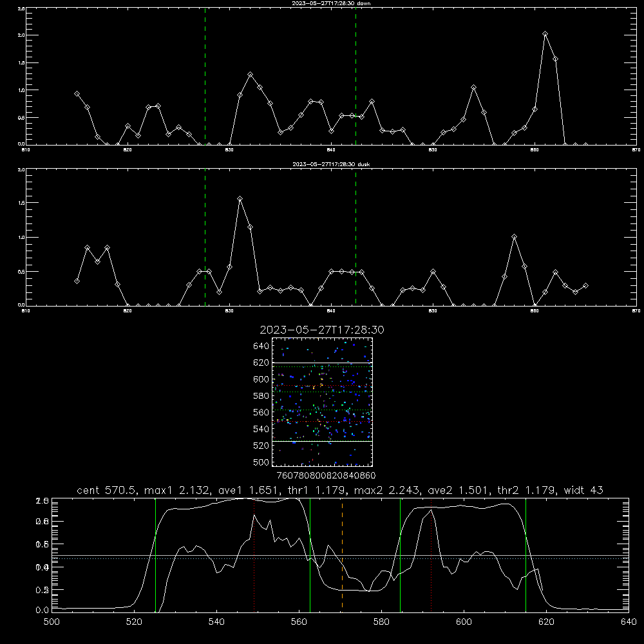Click the "2023-05-27T17:28:30 dawn" plot title
644x644 pixels.
(331, 3)
